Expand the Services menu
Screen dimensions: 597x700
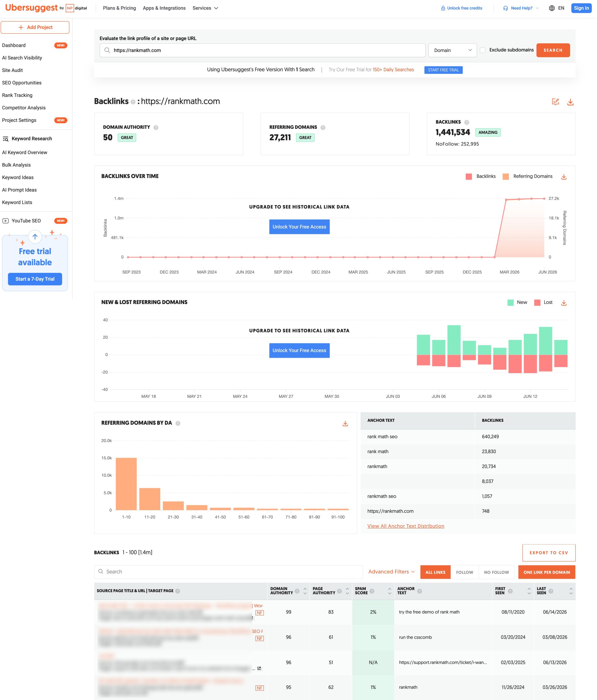point(205,8)
